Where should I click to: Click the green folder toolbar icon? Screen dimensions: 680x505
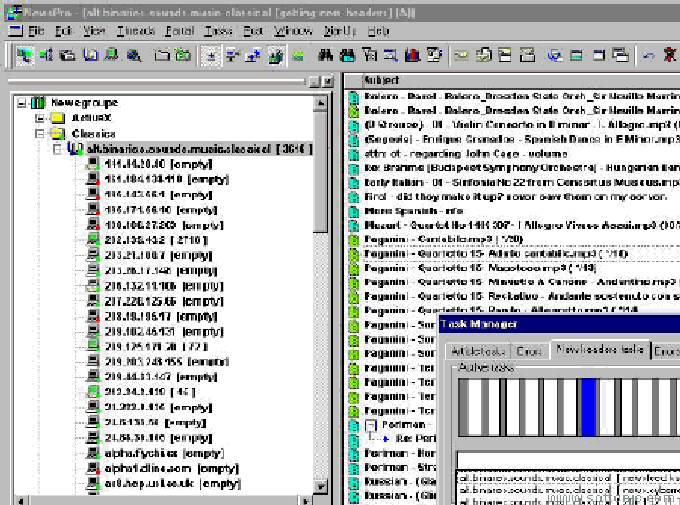tap(183, 56)
